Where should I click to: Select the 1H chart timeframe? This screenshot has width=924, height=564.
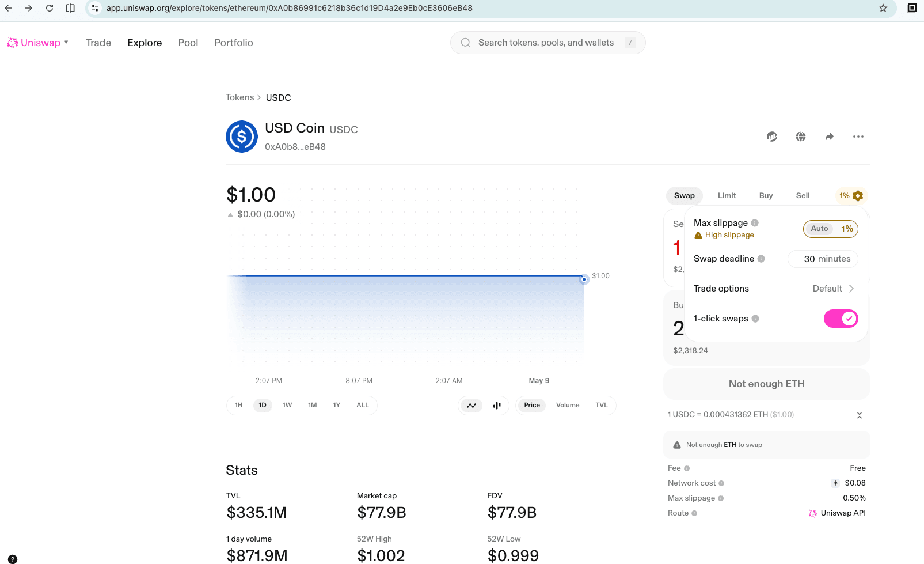point(239,406)
